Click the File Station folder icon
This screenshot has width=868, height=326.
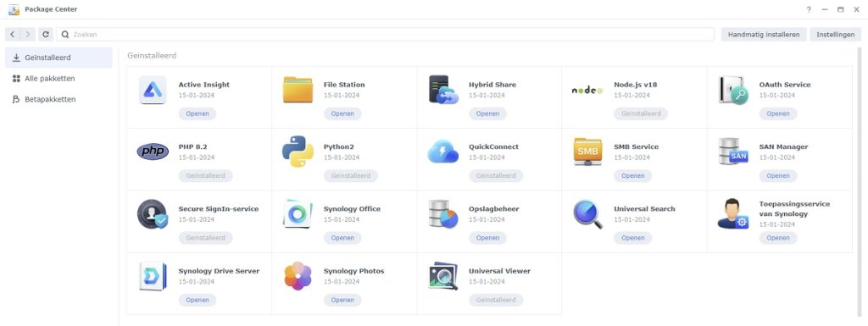298,90
